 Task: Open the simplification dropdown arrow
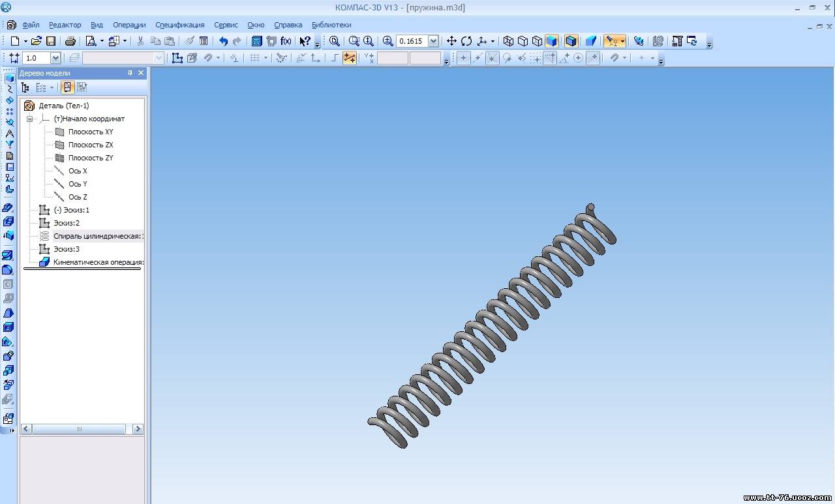point(623,41)
